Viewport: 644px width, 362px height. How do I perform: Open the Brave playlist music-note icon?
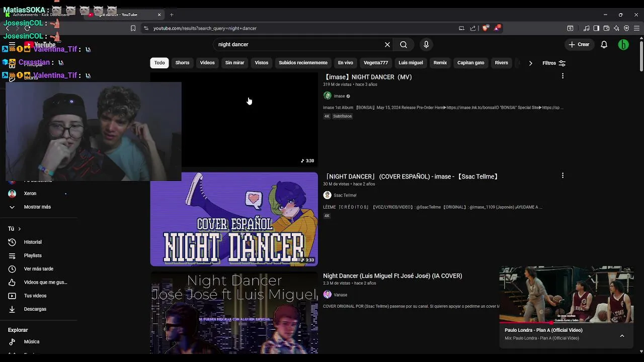pyautogui.click(x=587, y=28)
